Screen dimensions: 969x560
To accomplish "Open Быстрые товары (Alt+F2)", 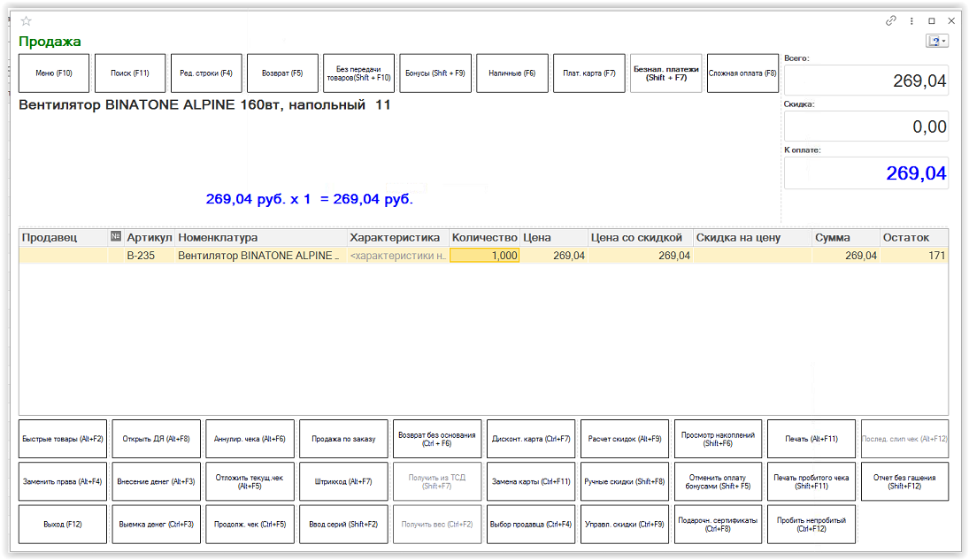I will tap(63, 439).
